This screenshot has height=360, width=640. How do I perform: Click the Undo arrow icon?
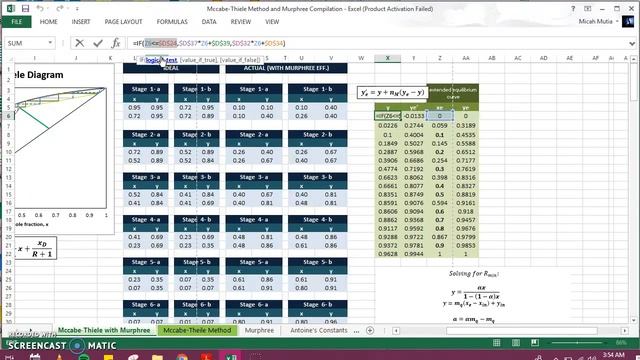(x=40, y=9)
